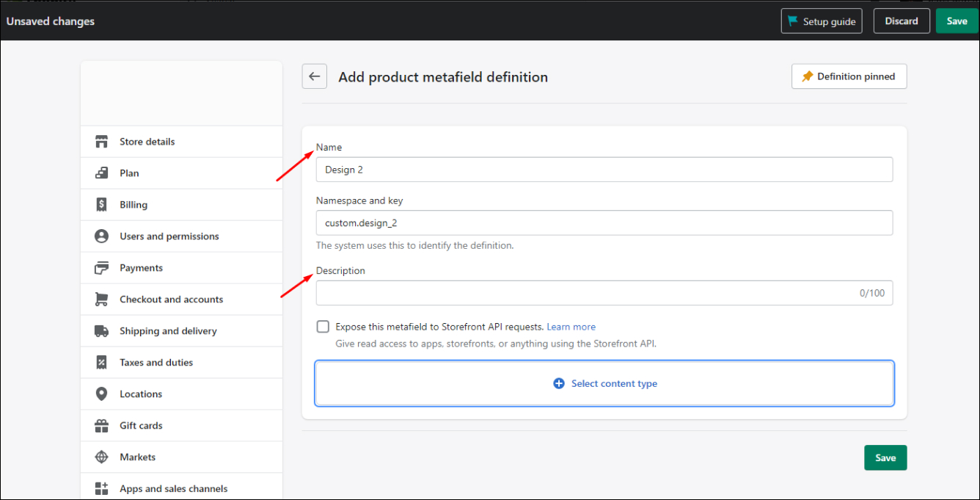Click the plus icon in Select content type

pyautogui.click(x=559, y=383)
